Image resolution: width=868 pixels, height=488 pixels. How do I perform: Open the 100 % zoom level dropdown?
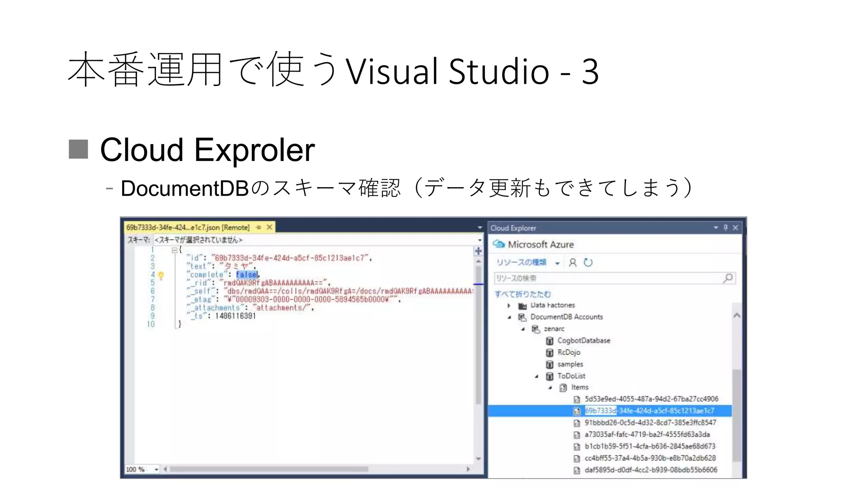click(x=156, y=469)
